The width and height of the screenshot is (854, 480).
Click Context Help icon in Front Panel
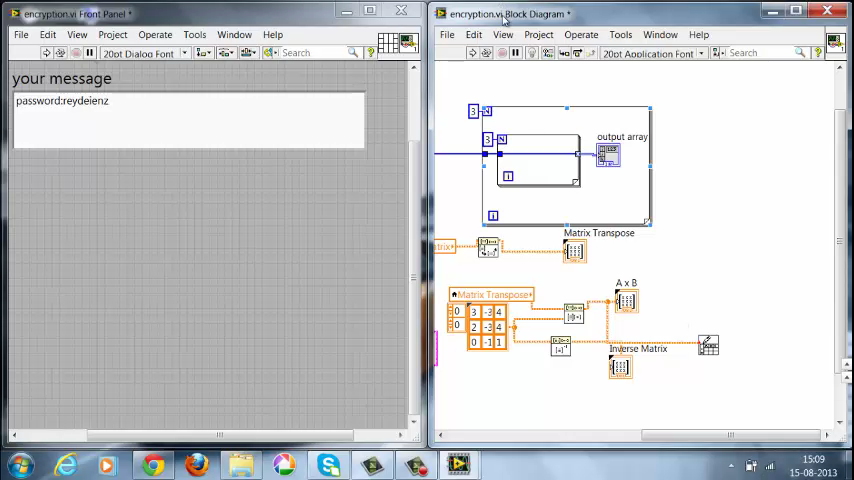coord(370,53)
